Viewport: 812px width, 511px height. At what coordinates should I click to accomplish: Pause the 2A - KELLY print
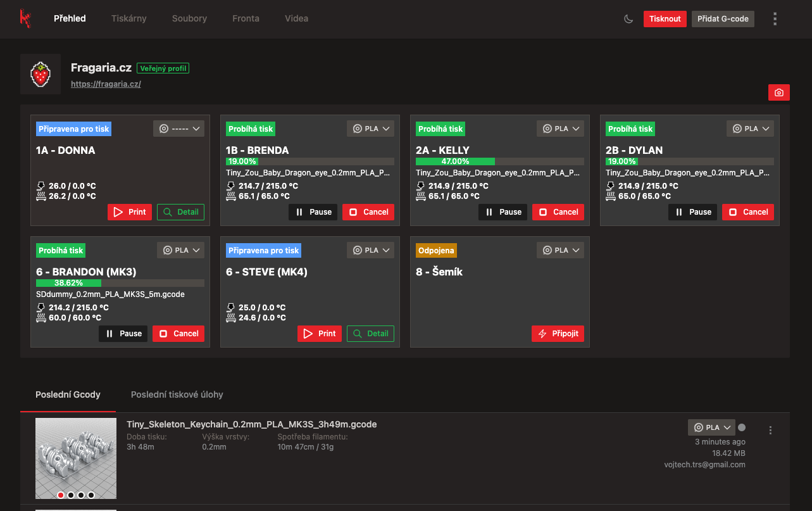coord(503,212)
